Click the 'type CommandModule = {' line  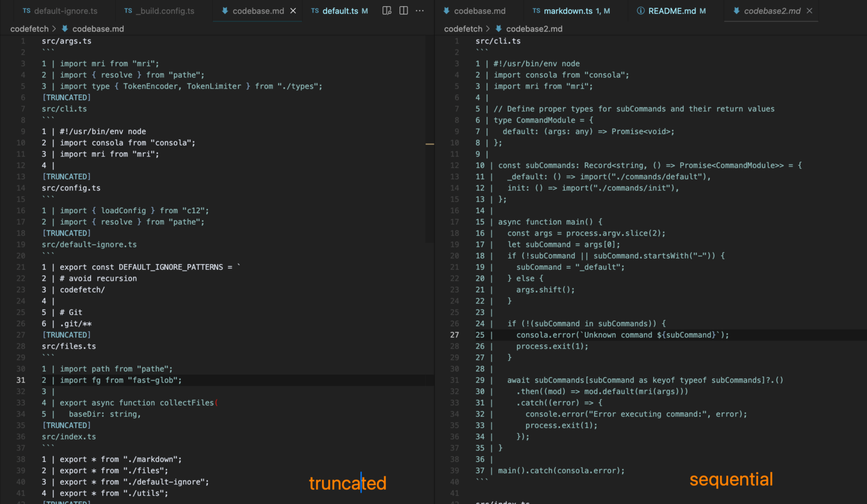[534, 120]
